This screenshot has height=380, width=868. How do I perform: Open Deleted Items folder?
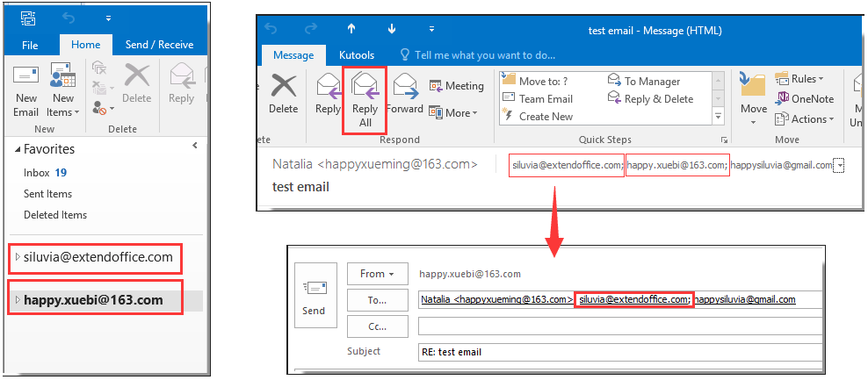55,215
